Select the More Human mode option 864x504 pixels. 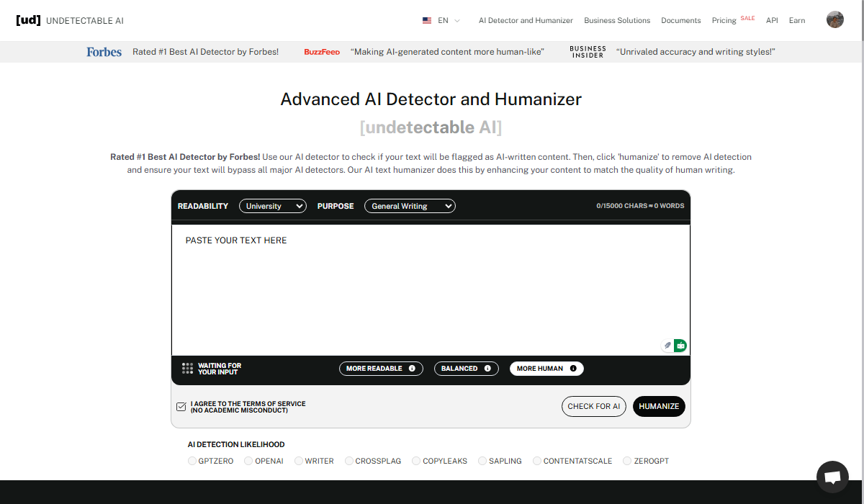pyautogui.click(x=540, y=369)
